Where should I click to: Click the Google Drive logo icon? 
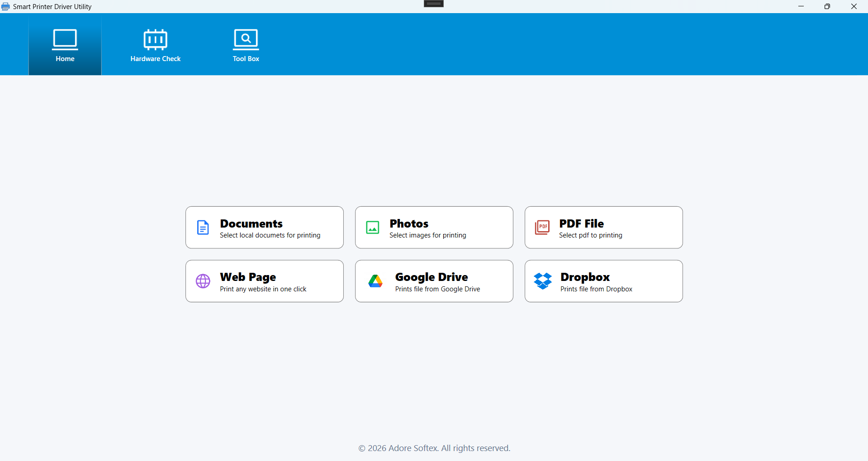coord(375,281)
